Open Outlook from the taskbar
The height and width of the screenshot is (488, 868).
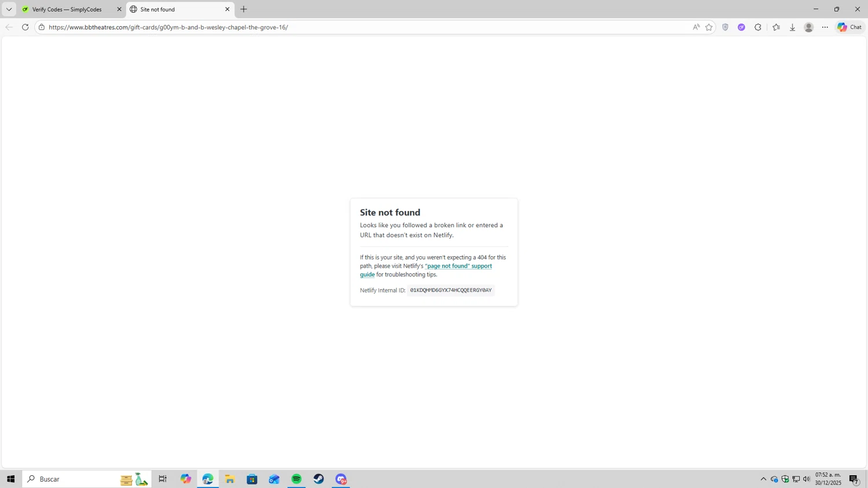coord(274,479)
